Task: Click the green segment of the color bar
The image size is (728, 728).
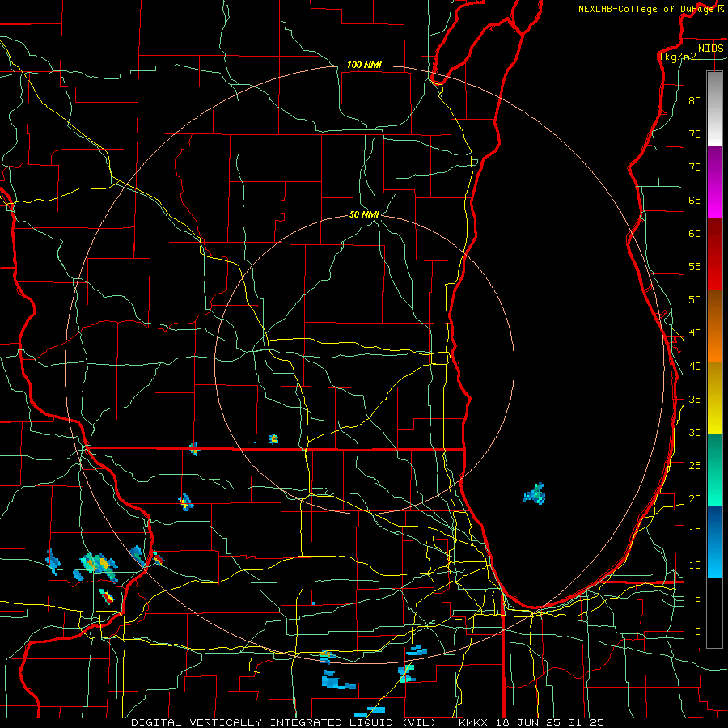Action: (x=714, y=470)
